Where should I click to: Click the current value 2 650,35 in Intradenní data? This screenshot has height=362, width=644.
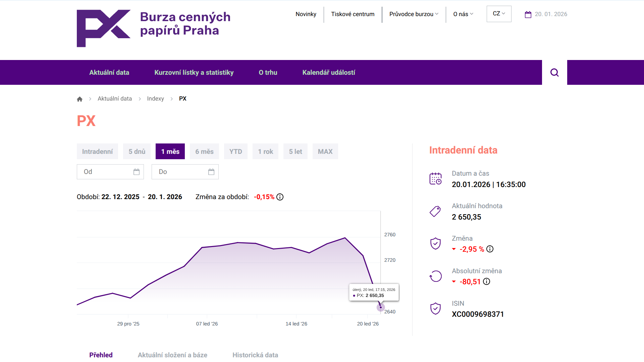[x=467, y=217]
